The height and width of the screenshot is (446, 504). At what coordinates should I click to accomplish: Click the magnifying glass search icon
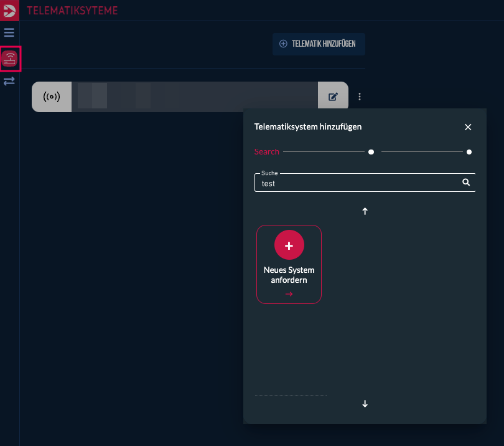(465, 183)
